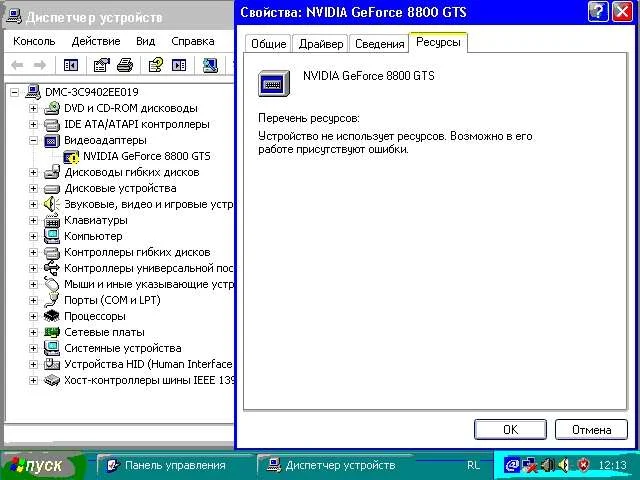Click the Видеоадаптеры monitor icon
This screenshot has width=640, height=480.
tap(52, 140)
